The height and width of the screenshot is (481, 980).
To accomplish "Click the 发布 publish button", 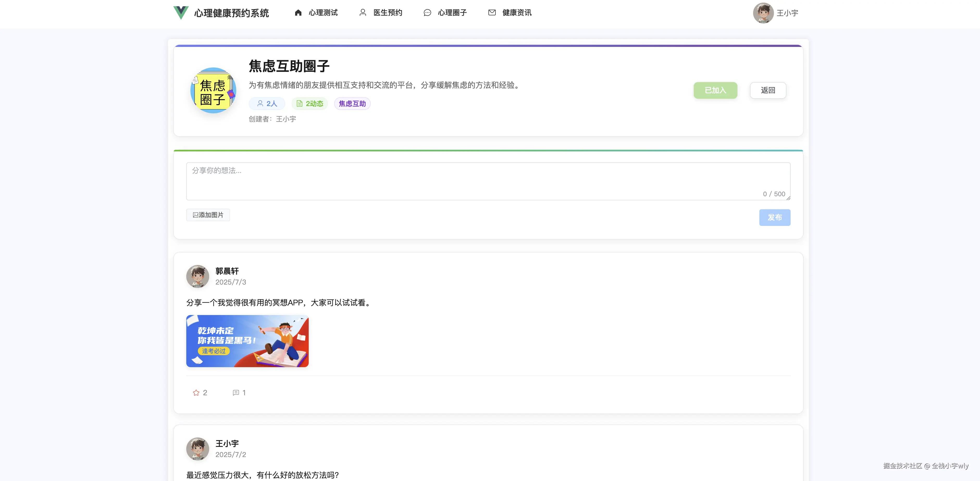I will click(774, 217).
